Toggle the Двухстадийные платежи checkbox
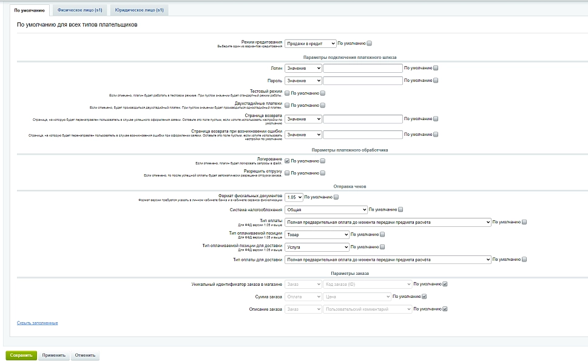The height and width of the screenshot is (364, 588). 287,106
